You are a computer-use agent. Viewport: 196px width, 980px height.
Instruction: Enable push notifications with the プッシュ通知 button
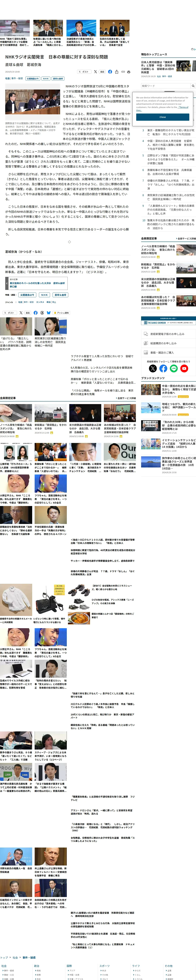coord(61,313)
